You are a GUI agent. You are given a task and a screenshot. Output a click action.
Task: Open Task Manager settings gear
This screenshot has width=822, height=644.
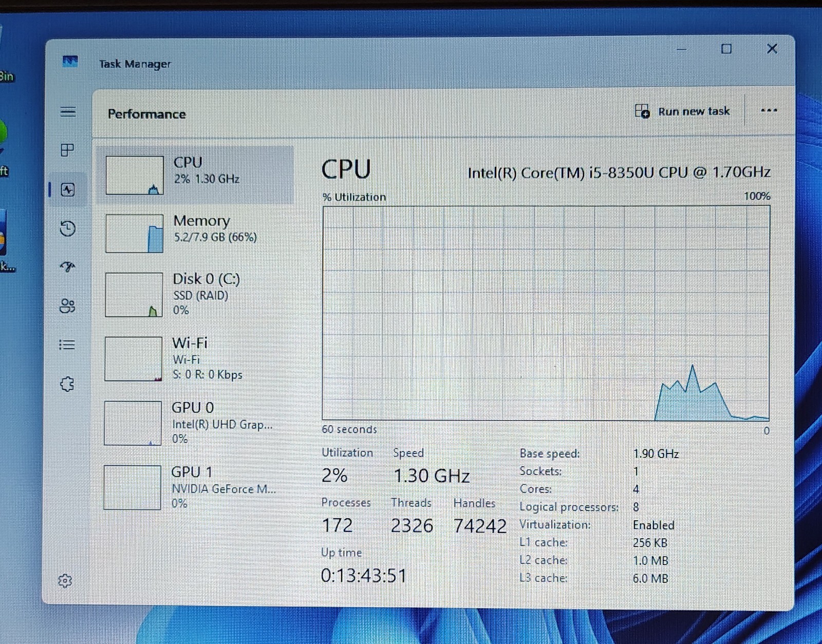pos(65,581)
